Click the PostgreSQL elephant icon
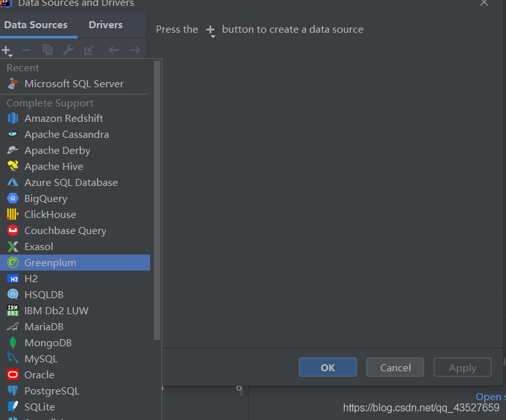Image resolution: width=506 pixels, height=420 pixels. [x=13, y=391]
